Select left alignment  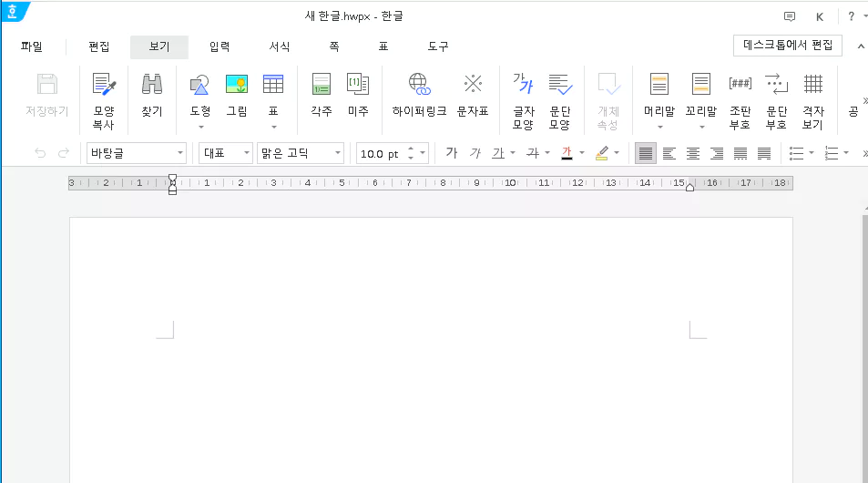pos(669,153)
